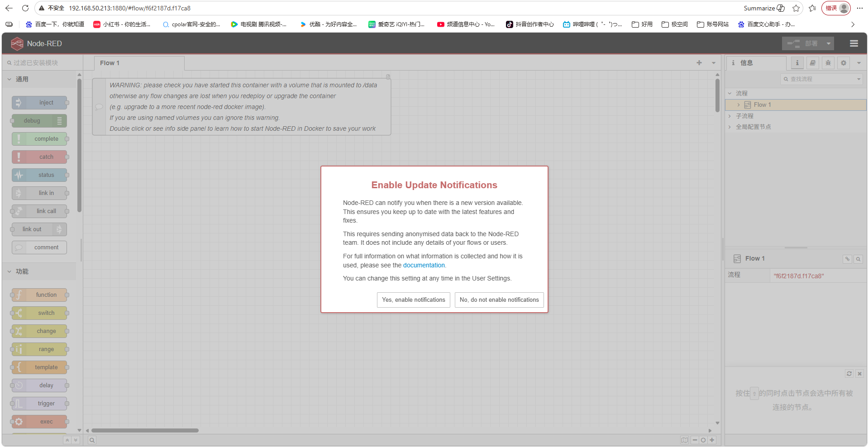Click the template node in palette
The image size is (868, 447).
point(39,367)
